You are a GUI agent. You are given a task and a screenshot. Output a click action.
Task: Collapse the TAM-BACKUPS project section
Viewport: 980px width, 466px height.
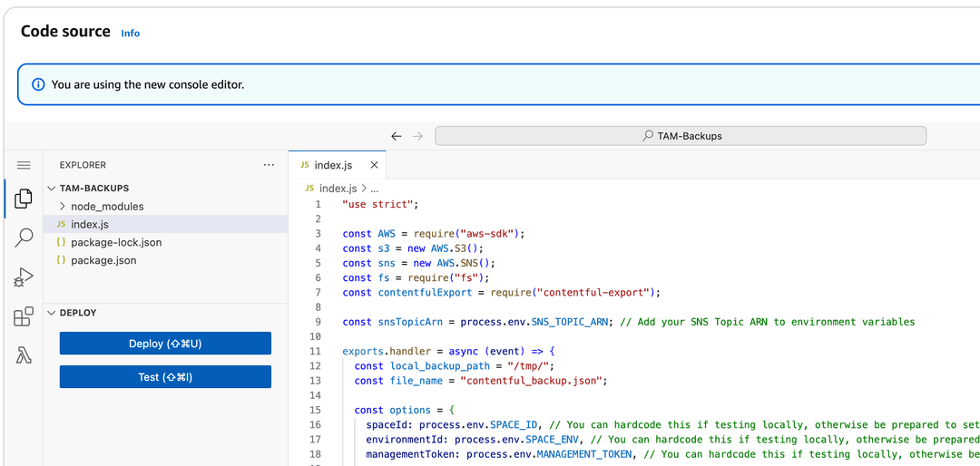point(94,189)
